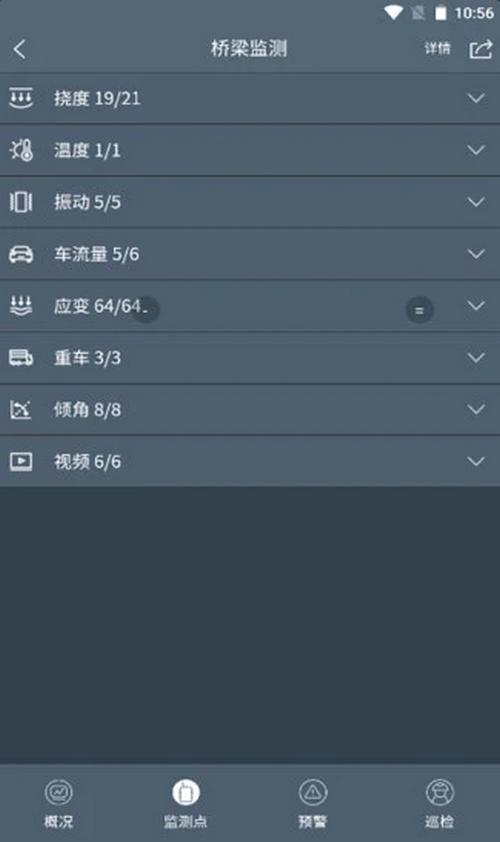
Task: Expand the 视频 6/6 row chevron
Action: 476,461
